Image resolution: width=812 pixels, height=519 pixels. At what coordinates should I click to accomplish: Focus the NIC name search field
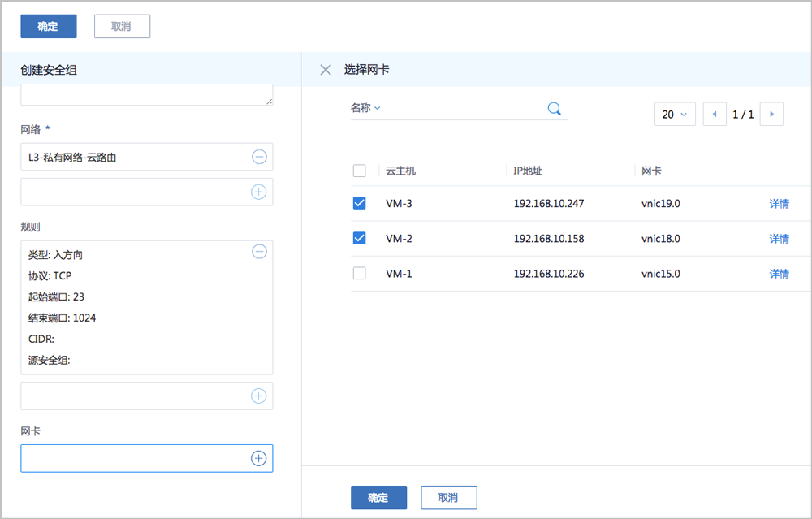pos(463,109)
